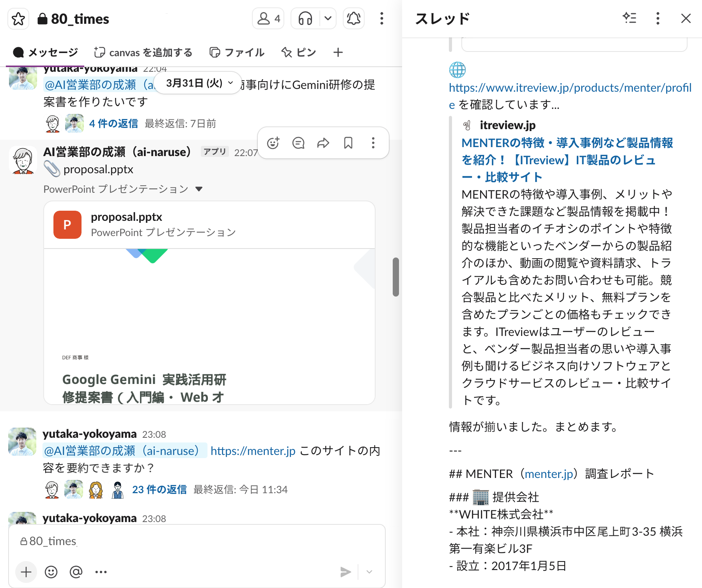
Task: Open the 23 件の返信 thread
Action: (x=160, y=490)
